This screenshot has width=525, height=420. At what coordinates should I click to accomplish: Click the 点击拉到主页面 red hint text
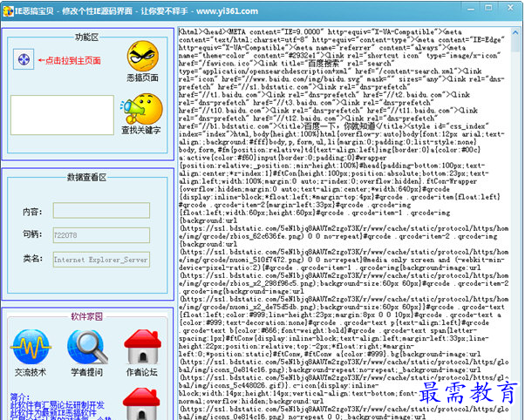pyautogui.click(x=69, y=61)
